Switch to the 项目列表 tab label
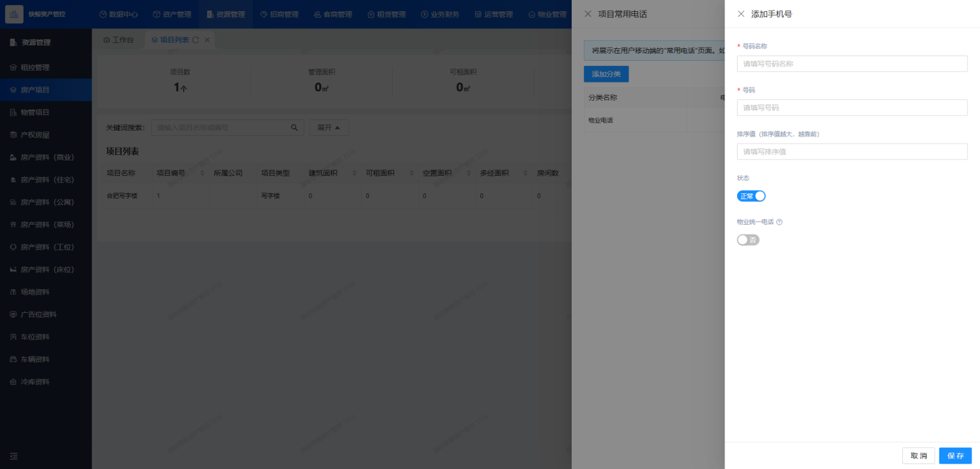 174,40
